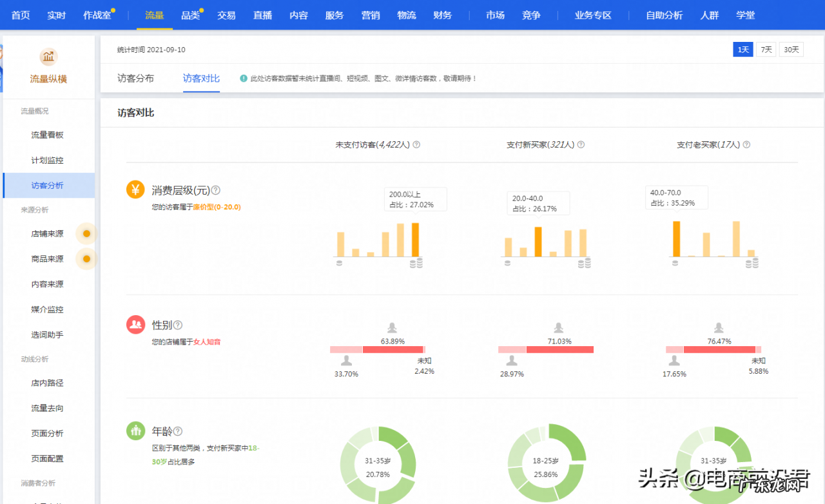
Task: Click the male ratio bar showing 63.89%
Action: pos(392,349)
